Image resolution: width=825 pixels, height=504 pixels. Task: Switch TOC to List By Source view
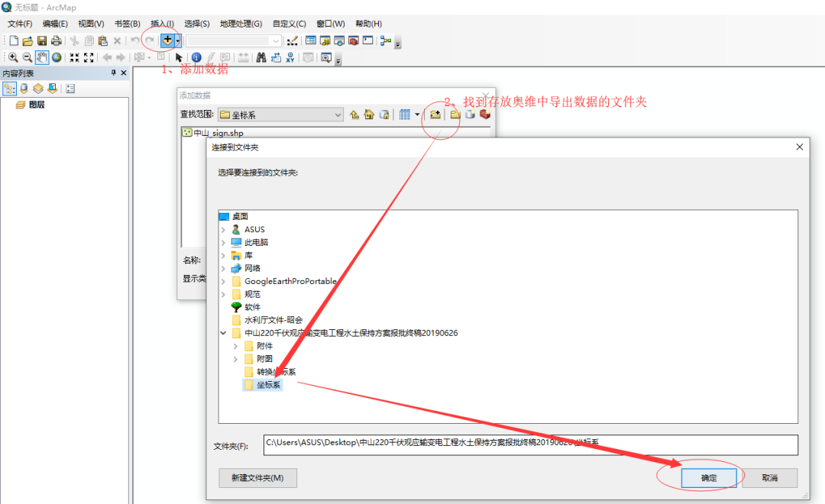(x=24, y=88)
